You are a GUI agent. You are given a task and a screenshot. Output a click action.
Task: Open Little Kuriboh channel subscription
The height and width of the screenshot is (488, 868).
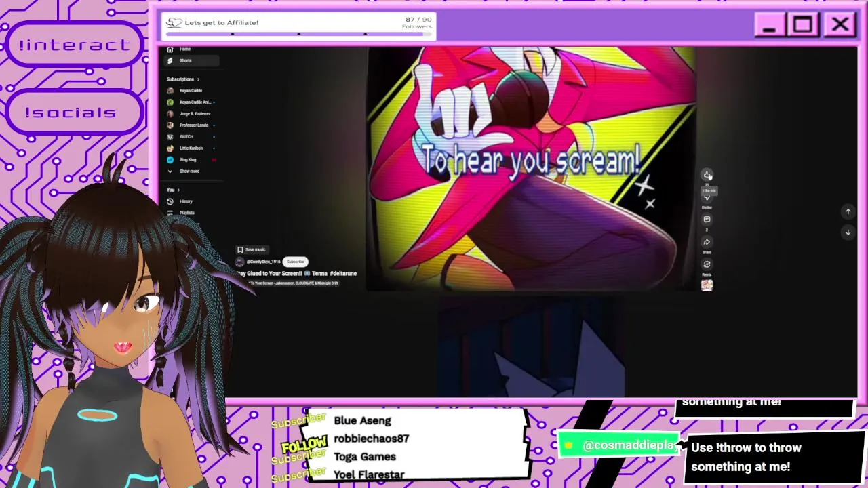(x=192, y=148)
